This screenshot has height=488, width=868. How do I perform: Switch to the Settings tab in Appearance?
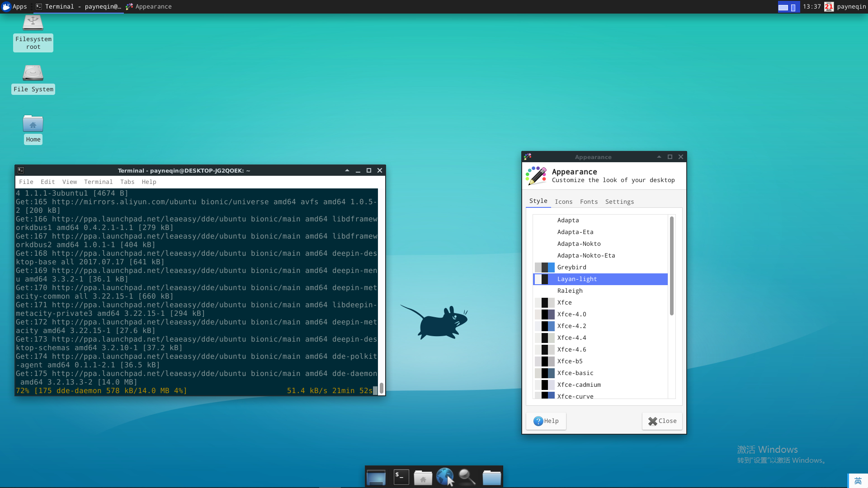pos(619,202)
